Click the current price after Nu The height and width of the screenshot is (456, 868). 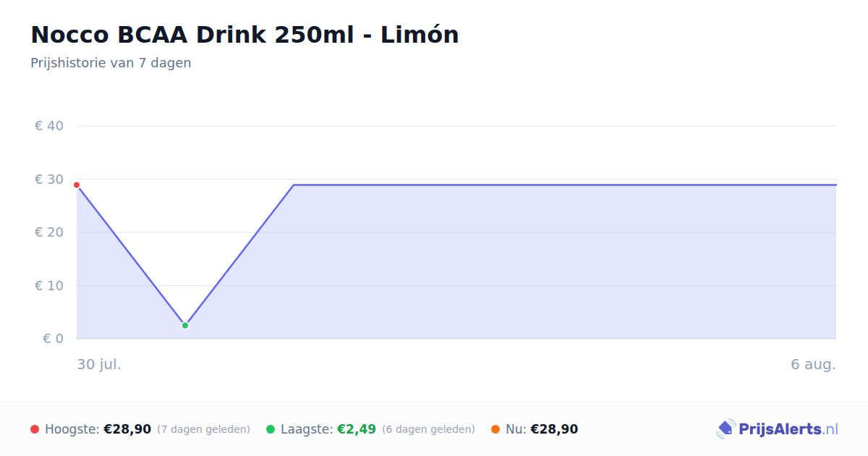554,429
